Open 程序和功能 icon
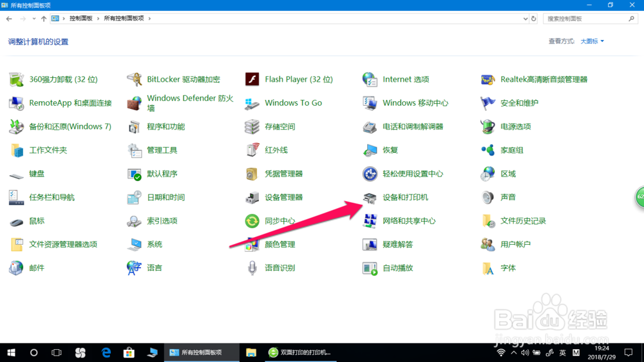Image resolution: width=644 pixels, height=362 pixels. coord(135,126)
